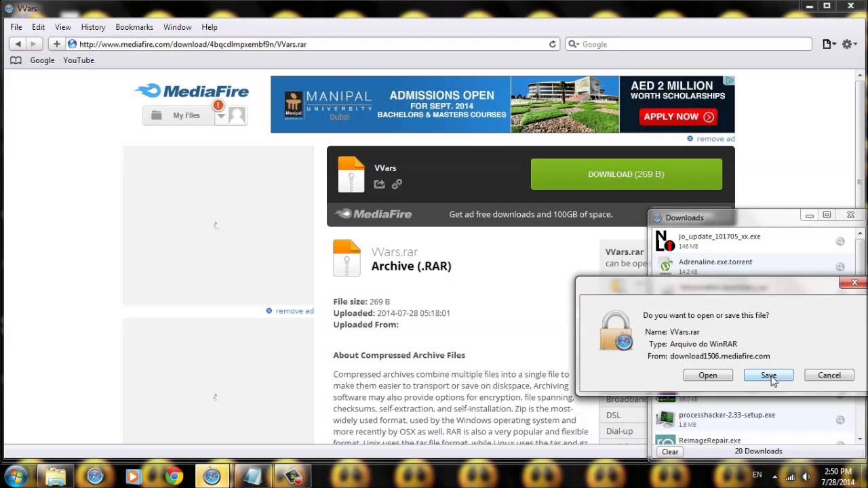Click the share icon under VVars title
The height and width of the screenshot is (488, 868).
coord(380,184)
